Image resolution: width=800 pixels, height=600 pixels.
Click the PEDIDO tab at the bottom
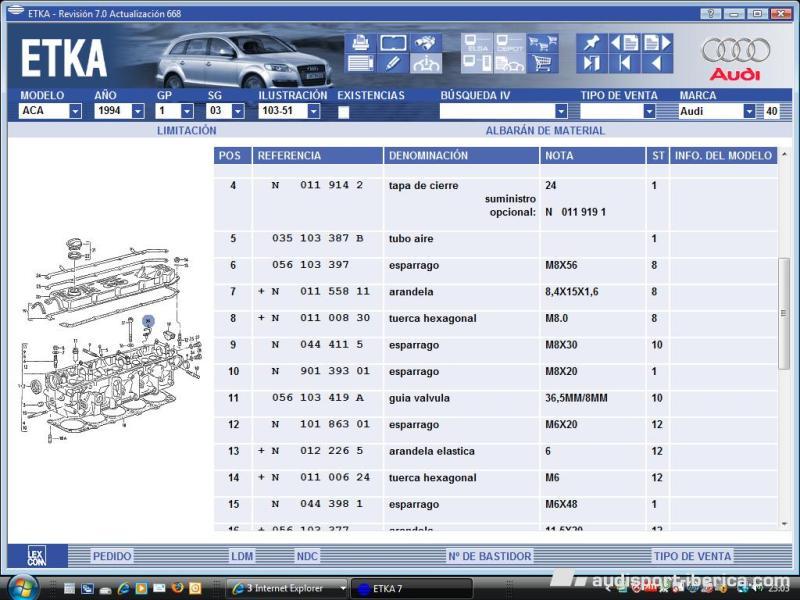pyautogui.click(x=112, y=556)
